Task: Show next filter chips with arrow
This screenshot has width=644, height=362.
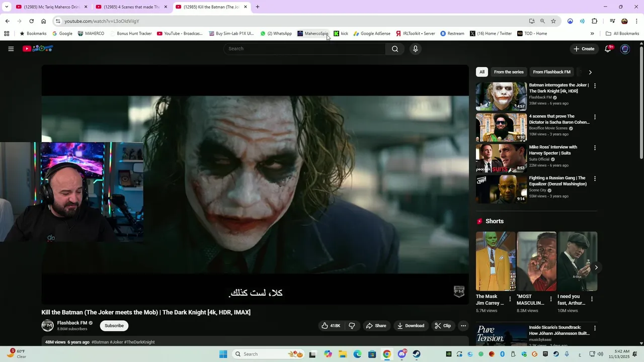Action: (590, 72)
